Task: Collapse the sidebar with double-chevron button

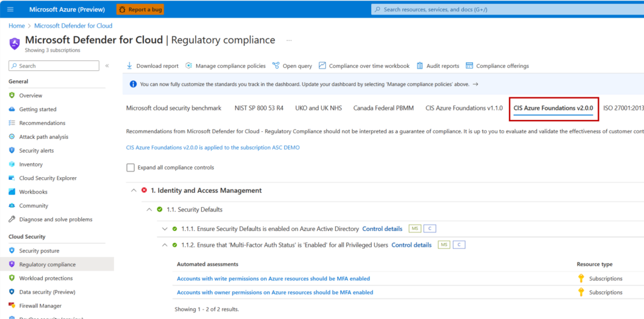Action: point(107,65)
